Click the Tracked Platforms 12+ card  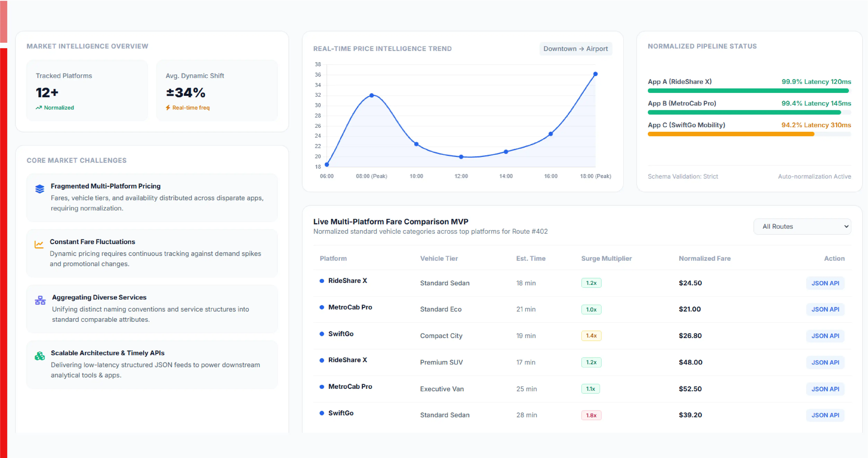[87, 90]
